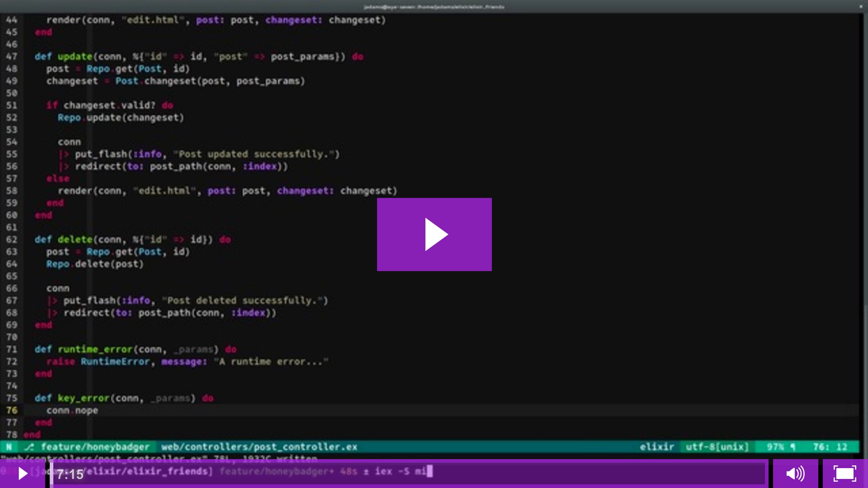
Task: Click the feature/honeybadger branch label
Action: [95, 447]
